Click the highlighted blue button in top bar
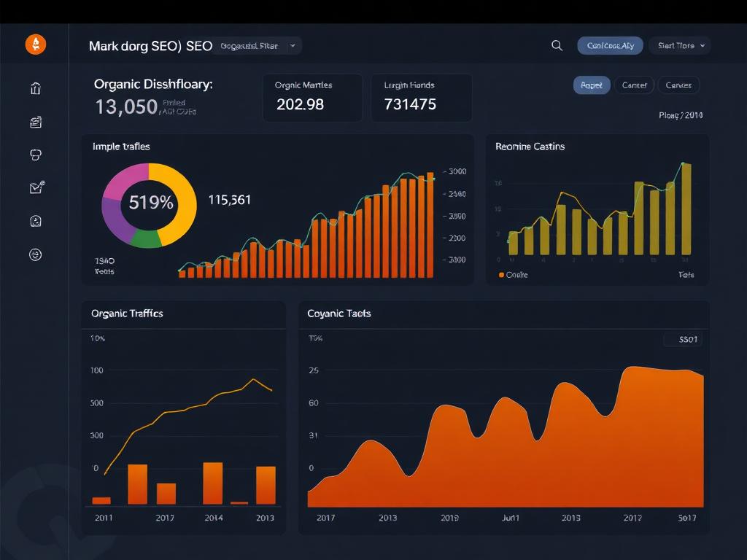The image size is (747, 560). click(x=610, y=46)
